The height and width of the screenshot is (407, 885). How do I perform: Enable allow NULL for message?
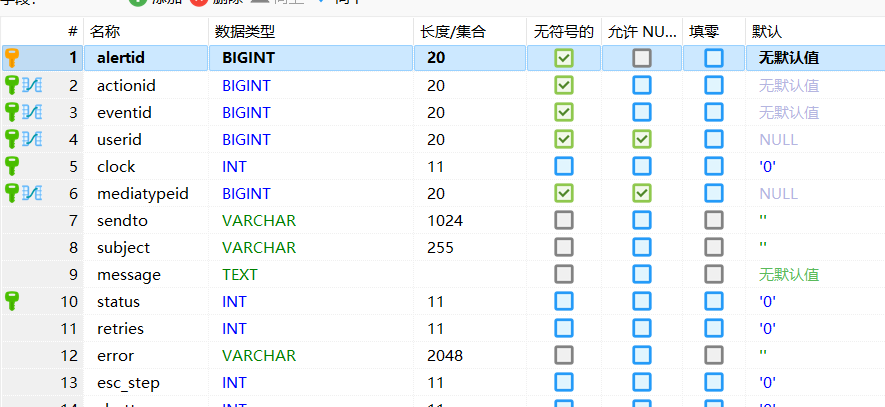coord(642,274)
